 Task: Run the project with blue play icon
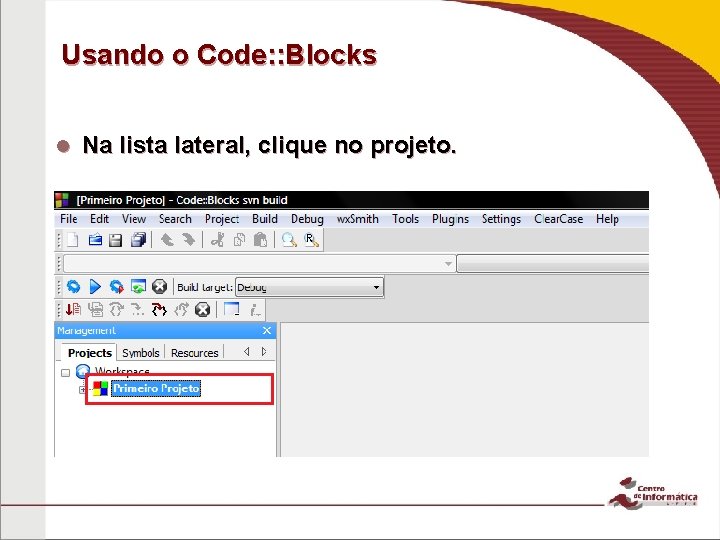click(95, 287)
